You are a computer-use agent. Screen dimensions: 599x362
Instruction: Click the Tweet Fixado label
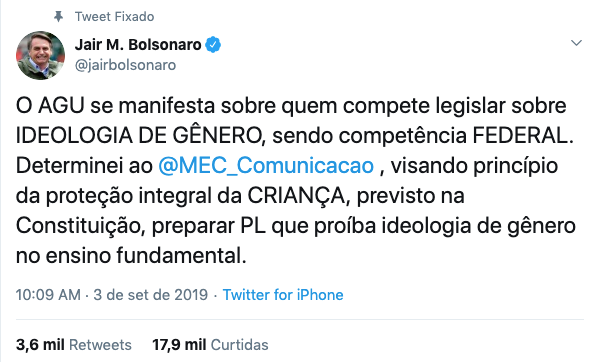click(x=115, y=16)
